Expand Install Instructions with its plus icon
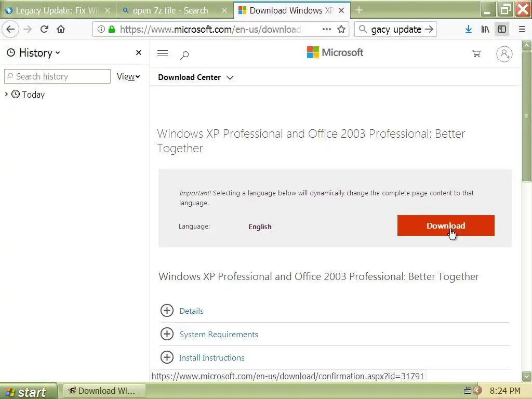The image size is (532, 399). pyautogui.click(x=167, y=357)
